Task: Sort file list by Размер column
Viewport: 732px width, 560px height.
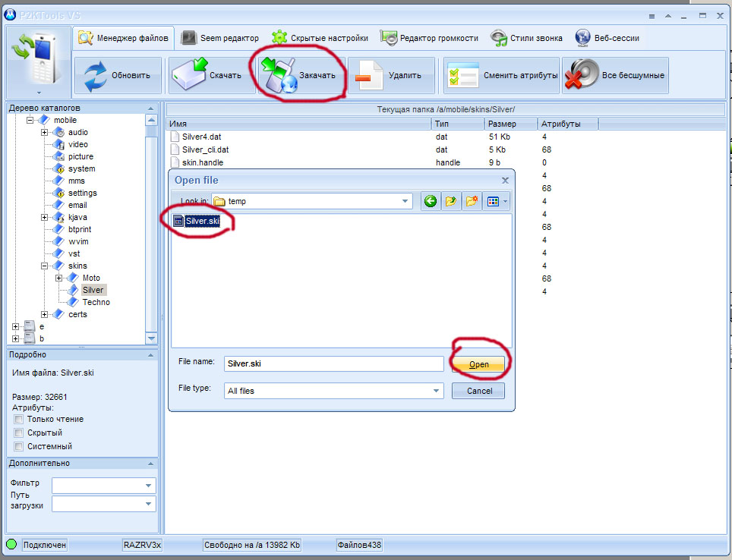Action: [x=511, y=124]
